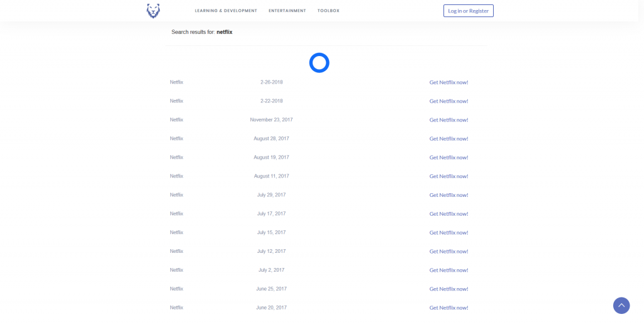Click Get Netflix now! for July 15, 2017

pos(448,232)
